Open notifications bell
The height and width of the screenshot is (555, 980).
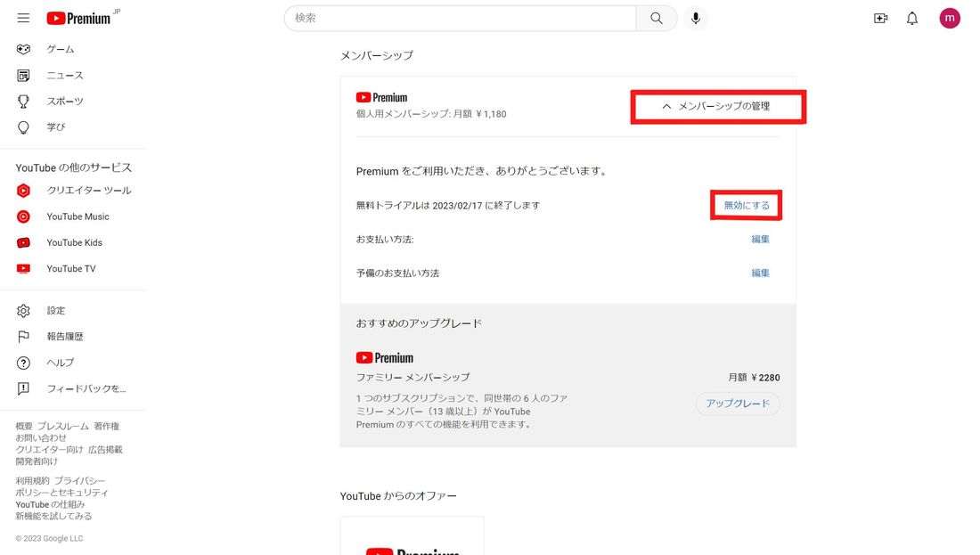tap(912, 18)
